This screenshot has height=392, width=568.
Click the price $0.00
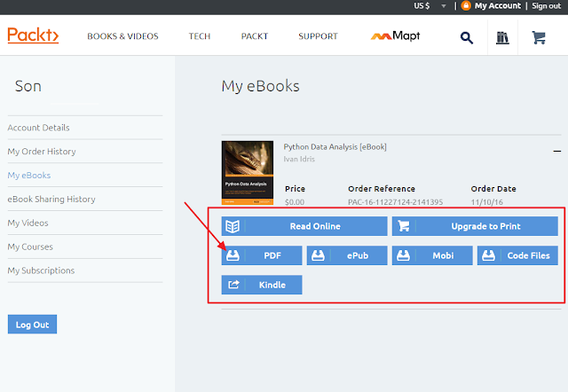295,202
